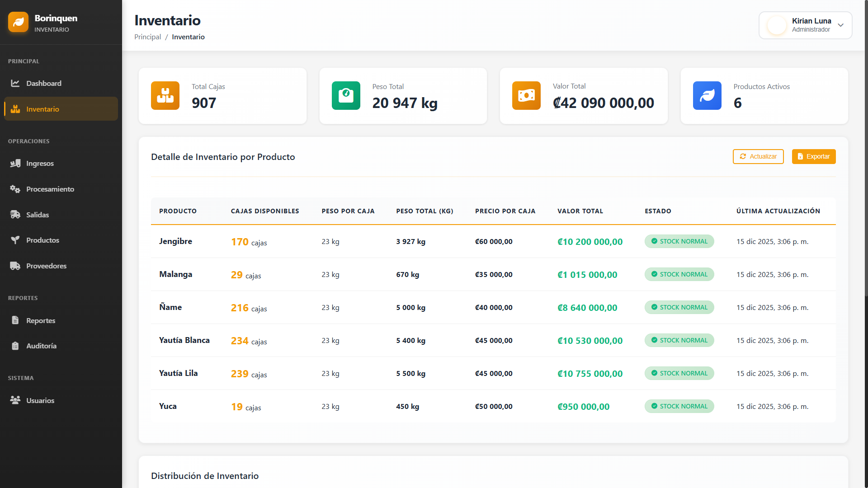The width and height of the screenshot is (868, 488).
Task: Open Auditoría via its shield icon
Action: point(16,346)
